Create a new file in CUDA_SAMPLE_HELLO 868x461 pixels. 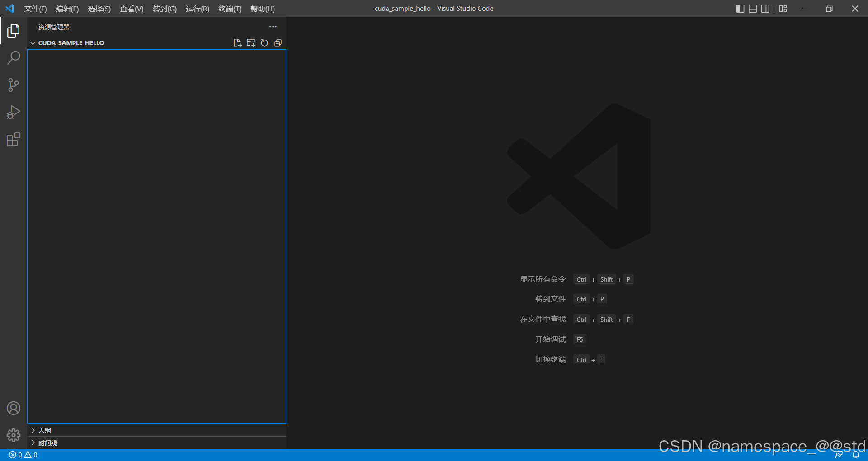coord(237,43)
